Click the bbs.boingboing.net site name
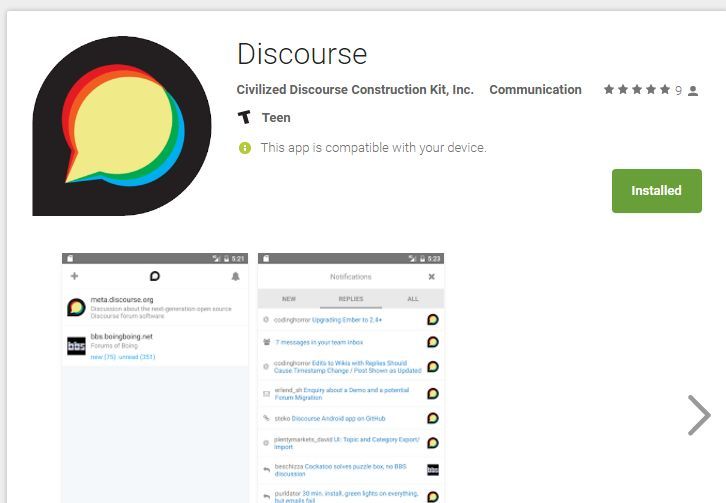 point(121,336)
